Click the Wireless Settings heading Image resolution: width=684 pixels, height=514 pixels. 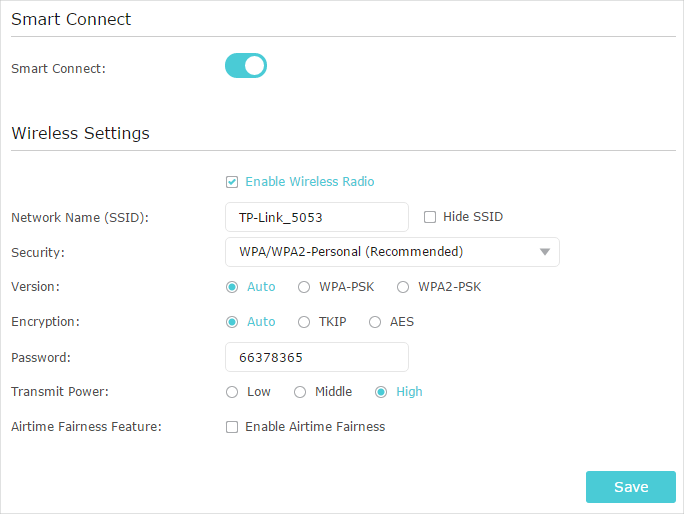point(80,133)
